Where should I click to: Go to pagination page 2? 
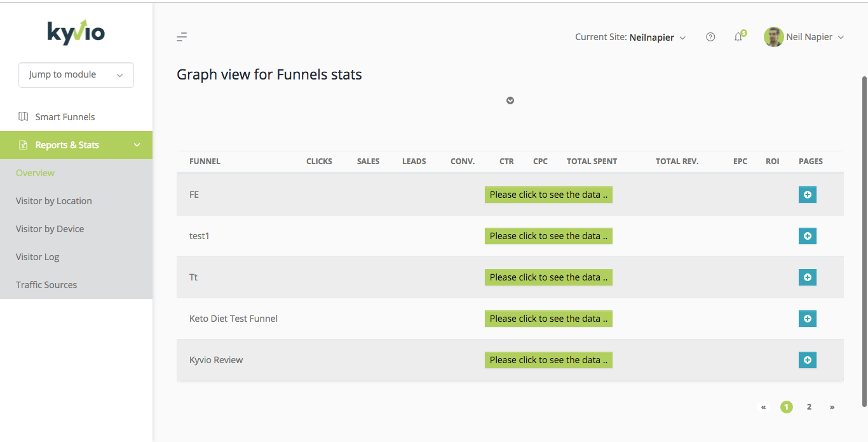[x=809, y=407]
